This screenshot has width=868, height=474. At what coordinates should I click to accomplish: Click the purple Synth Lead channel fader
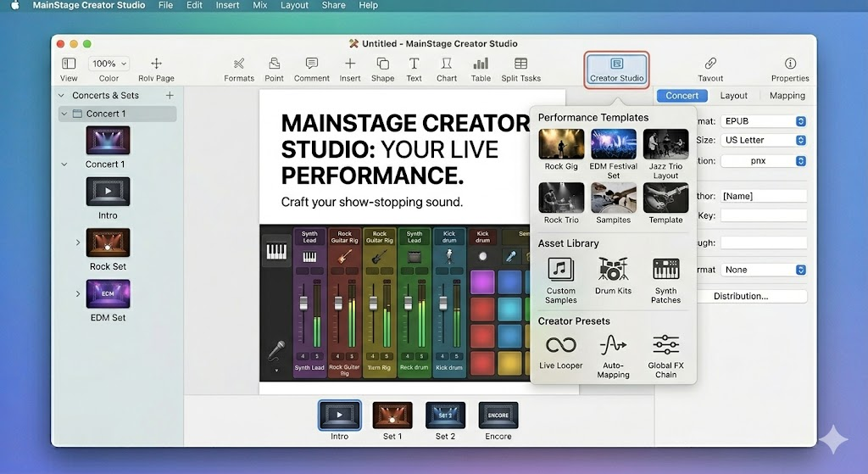point(303,304)
